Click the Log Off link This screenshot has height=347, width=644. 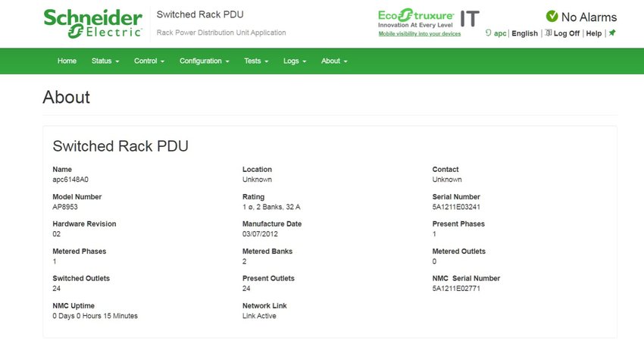[x=567, y=33]
